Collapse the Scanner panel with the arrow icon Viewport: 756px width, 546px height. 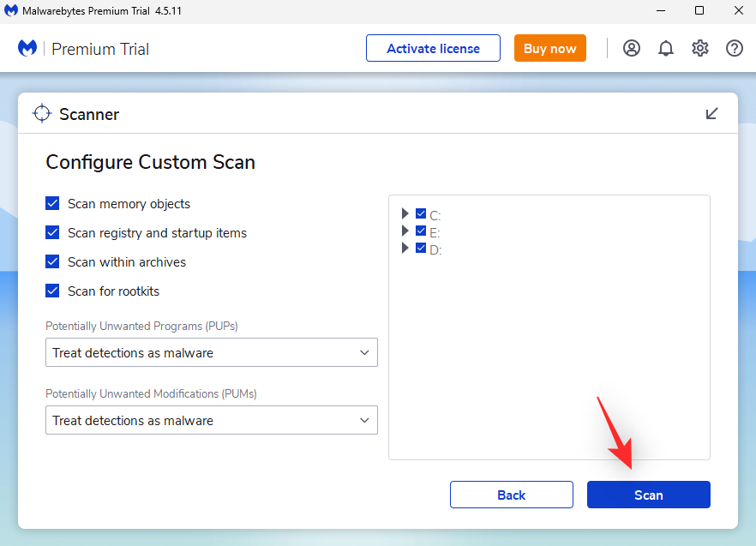711,114
